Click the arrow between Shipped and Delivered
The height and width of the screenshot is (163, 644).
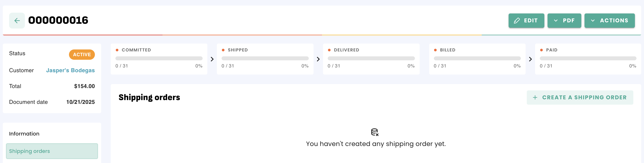(x=318, y=59)
